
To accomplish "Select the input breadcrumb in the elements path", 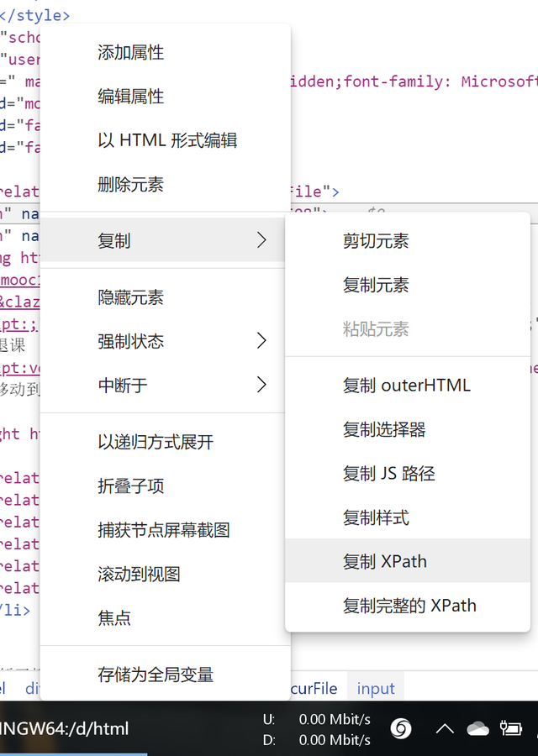I will click(x=376, y=689).
